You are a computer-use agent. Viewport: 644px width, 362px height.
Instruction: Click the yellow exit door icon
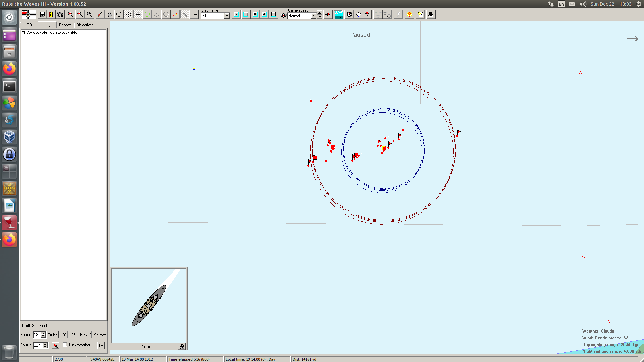click(x=51, y=14)
